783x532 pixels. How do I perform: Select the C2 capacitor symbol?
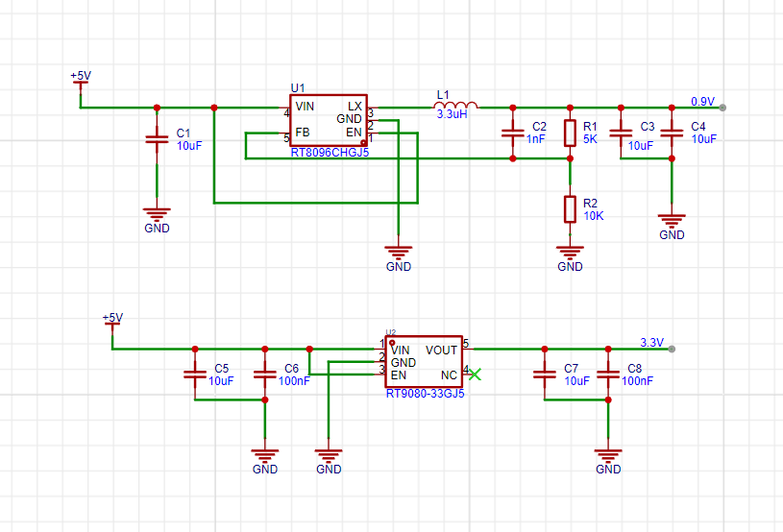tap(512, 133)
